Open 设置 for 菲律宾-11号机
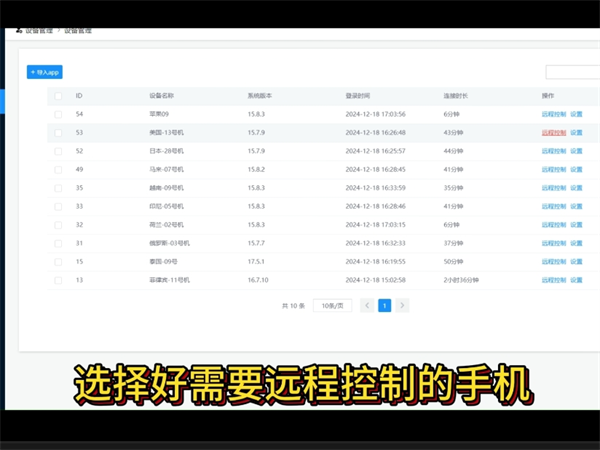This screenshot has height=450, width=600. click(x=576, y=280)
